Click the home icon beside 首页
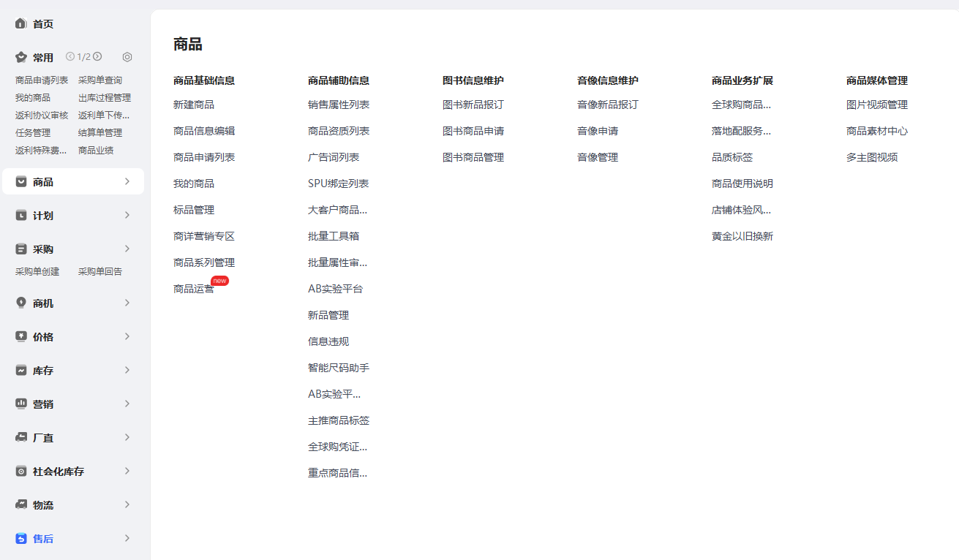Image resolution: width=959 pixels, height=560 pixels. pyautogui.click(x=21, y=23)
